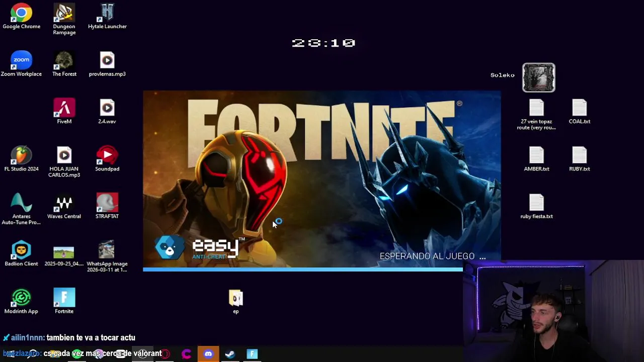This screenshot has height=362, width=644.
Task: Select the 'ruby fiesta.txt' file
Action: (536, 206)
